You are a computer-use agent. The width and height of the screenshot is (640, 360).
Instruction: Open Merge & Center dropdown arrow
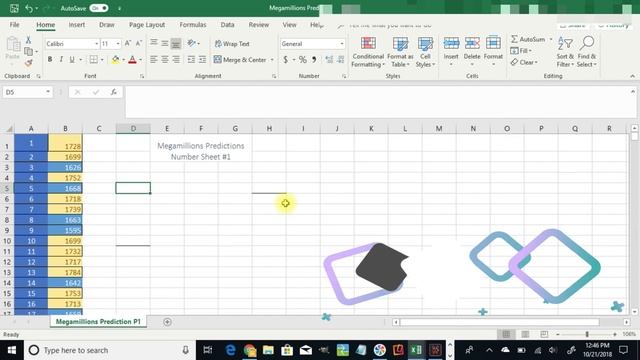[x=272, y=60]
